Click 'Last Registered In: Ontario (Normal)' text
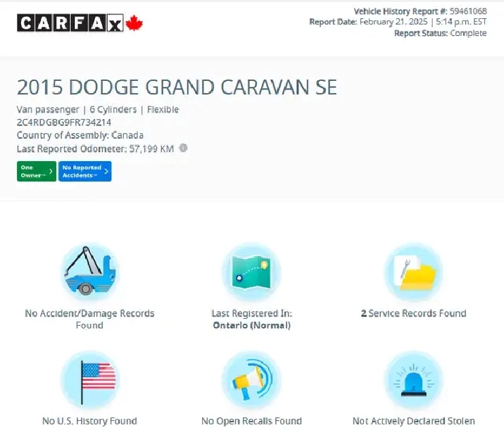Image resolution: width=504 pixels, height=442 pixels. coord(252,320)
